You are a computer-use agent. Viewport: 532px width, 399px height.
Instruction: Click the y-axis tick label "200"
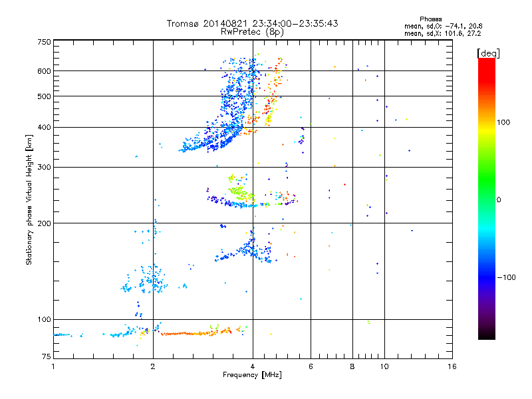[44, 223]
